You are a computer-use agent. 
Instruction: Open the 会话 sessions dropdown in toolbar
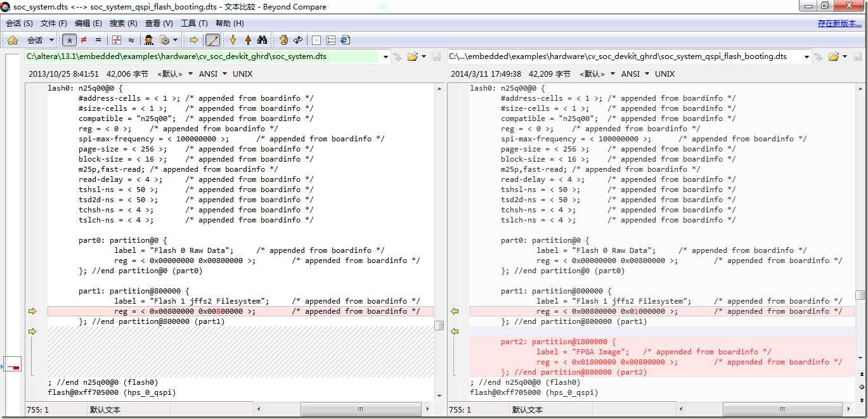[41, 40]
